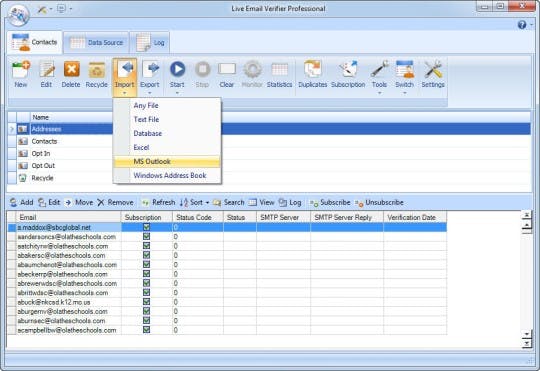Image resolution: width=540 pixels, height=371 pixels.
Task: Open the Switch dropdown arrow
Action: (x=405, y=93)
